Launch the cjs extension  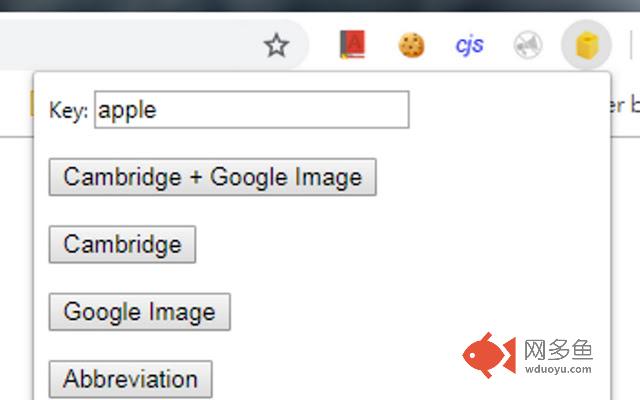coord(469,45)
